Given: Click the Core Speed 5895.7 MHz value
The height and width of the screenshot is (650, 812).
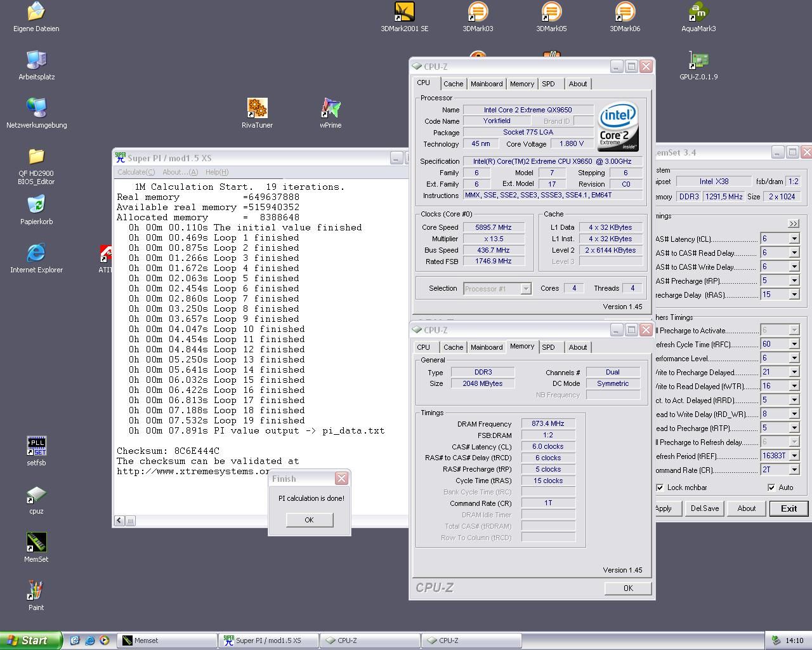Looking at the screenshot, I should (x=493, y=227).
